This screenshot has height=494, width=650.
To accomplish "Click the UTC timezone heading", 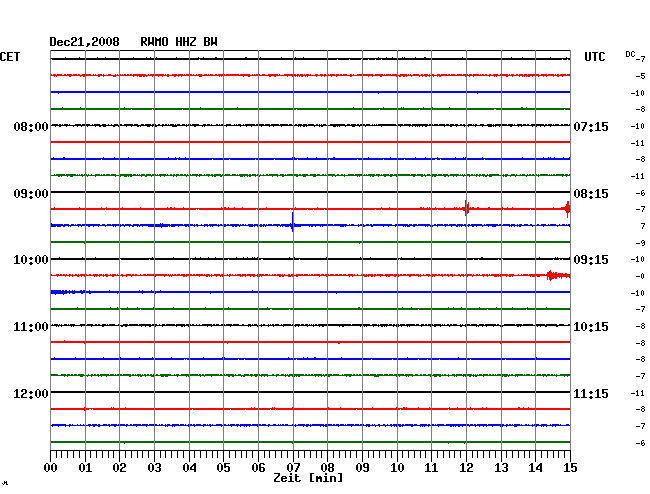I will pos(594,57).
